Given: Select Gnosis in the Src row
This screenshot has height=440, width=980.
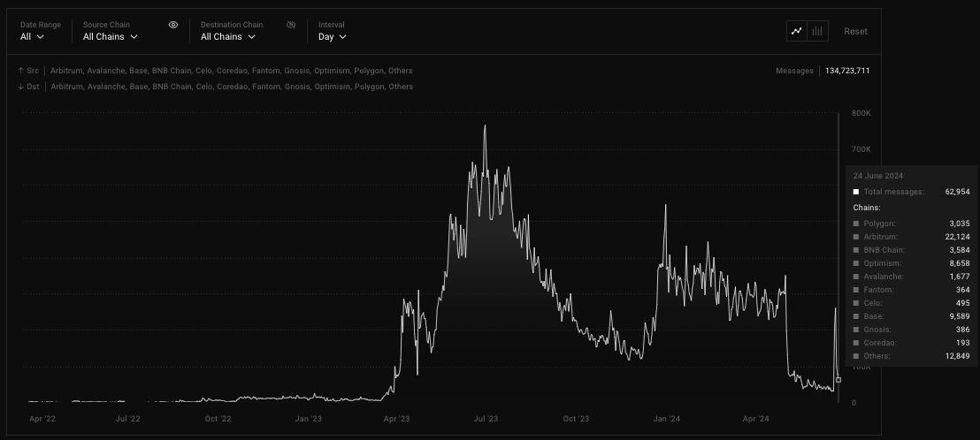Looking at the screenshot, I should (297, 71).
